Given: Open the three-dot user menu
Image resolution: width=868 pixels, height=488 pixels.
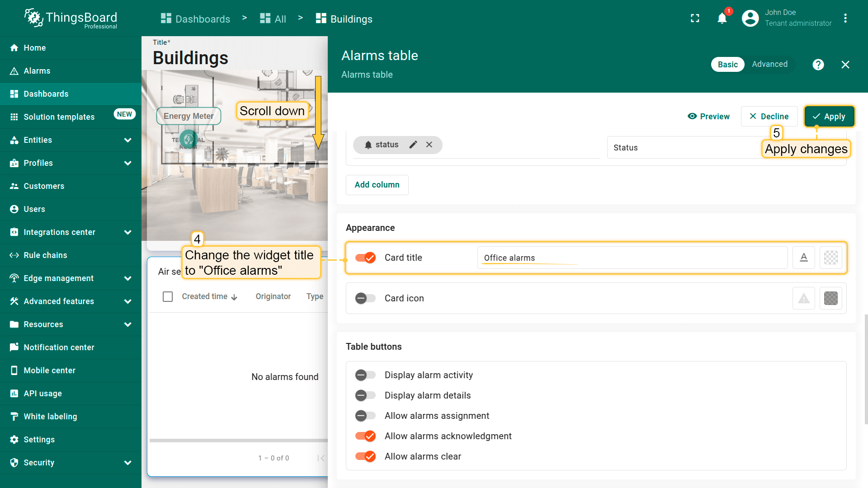Looking at the screenshot, I should click(845, 19).
